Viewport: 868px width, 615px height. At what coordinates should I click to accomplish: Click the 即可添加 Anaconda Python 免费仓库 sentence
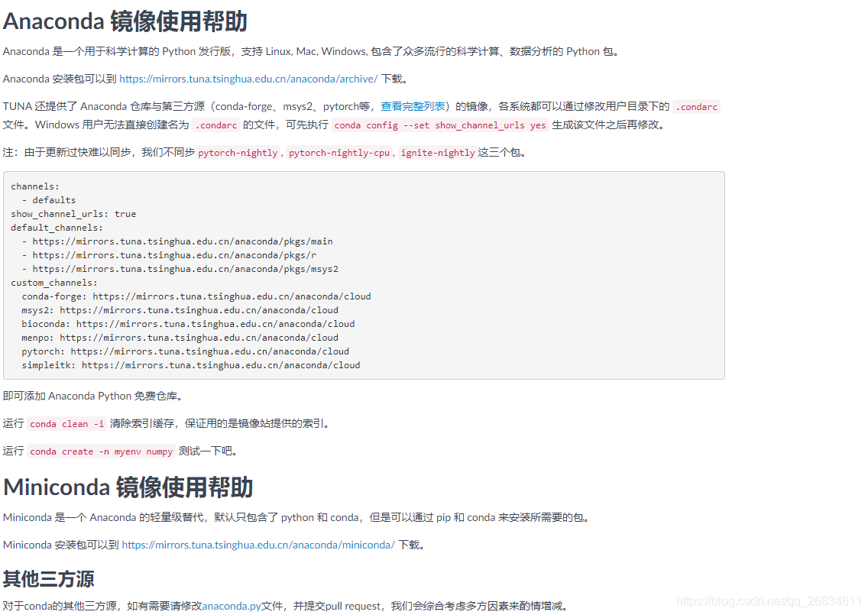click(93, 396)
